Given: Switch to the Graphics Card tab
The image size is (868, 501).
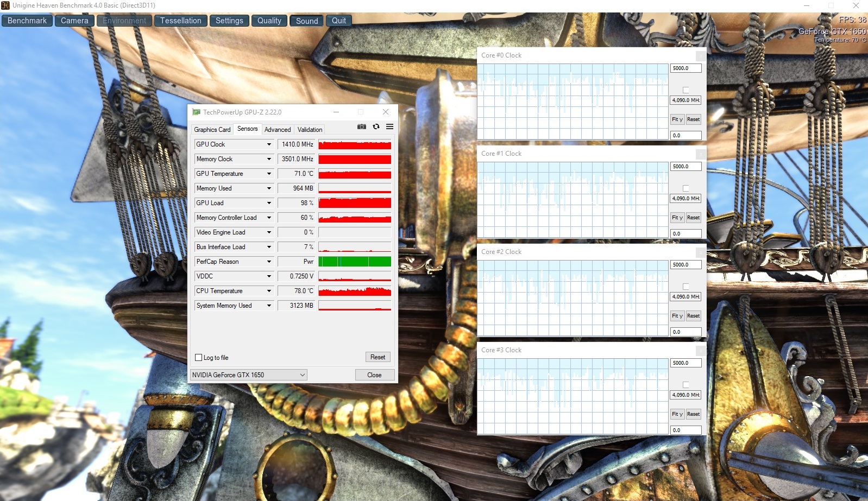Looking at the screenshot, I should pyautogui.click(x=212, y=130).
